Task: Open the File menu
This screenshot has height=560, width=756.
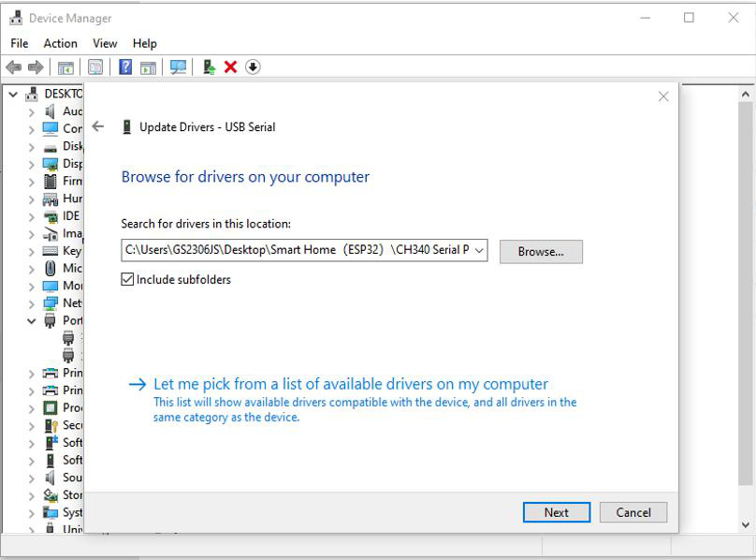Action: (20, 43)
